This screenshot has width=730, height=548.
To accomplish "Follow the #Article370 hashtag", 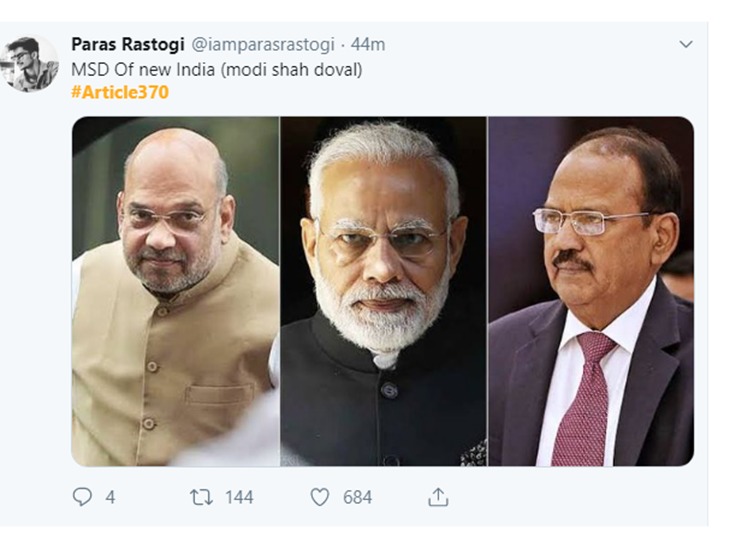I will [x=119, y=92].
